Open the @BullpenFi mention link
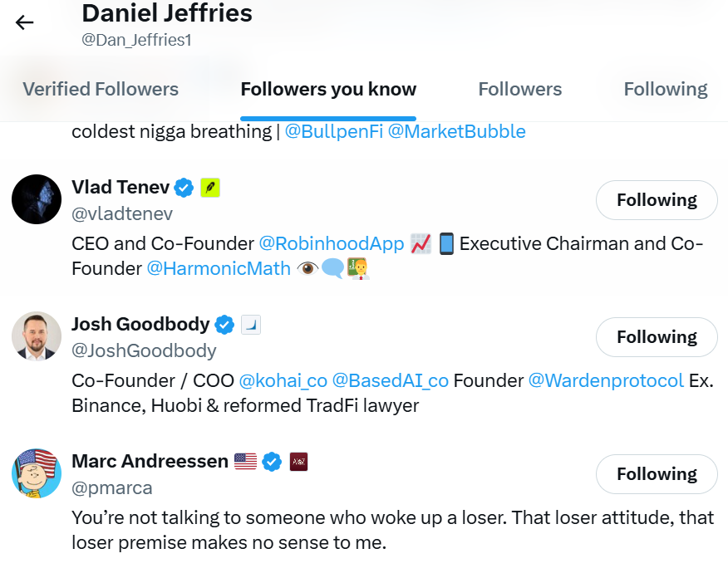Image resolution: width=728 pixels, height=578 pixels. pos(334,132)
